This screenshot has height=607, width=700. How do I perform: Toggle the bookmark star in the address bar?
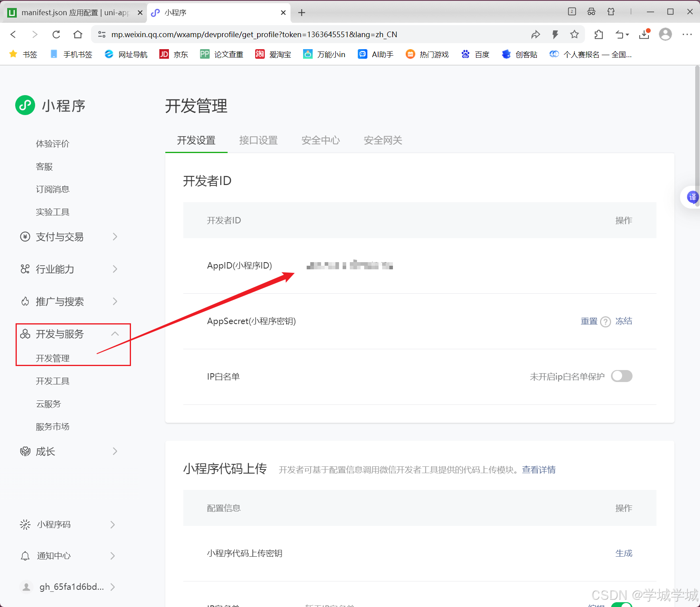point(575,34)
